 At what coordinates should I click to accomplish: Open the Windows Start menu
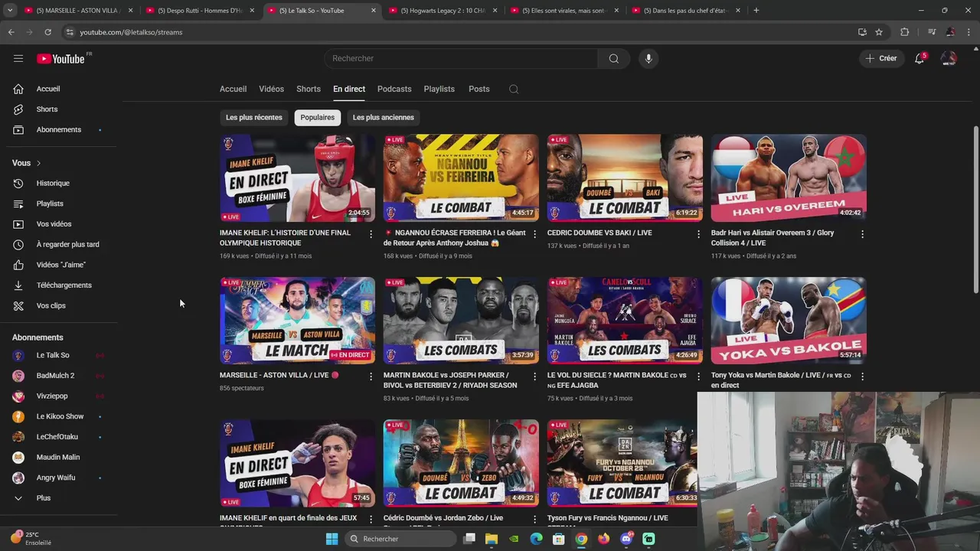332,539
